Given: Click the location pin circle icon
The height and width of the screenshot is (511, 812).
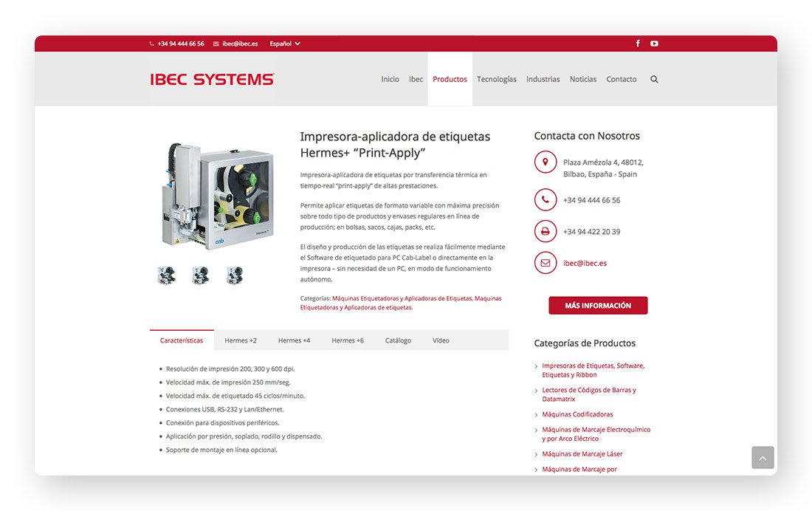Looking at the screenshot, I should coord(546,162).
